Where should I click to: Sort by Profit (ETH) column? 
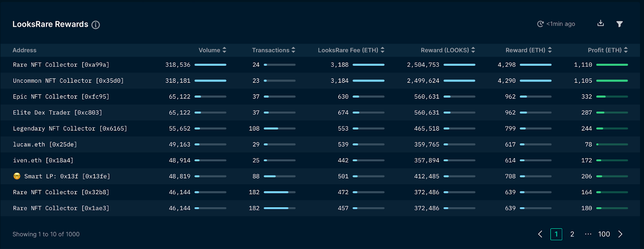(608, 50)
